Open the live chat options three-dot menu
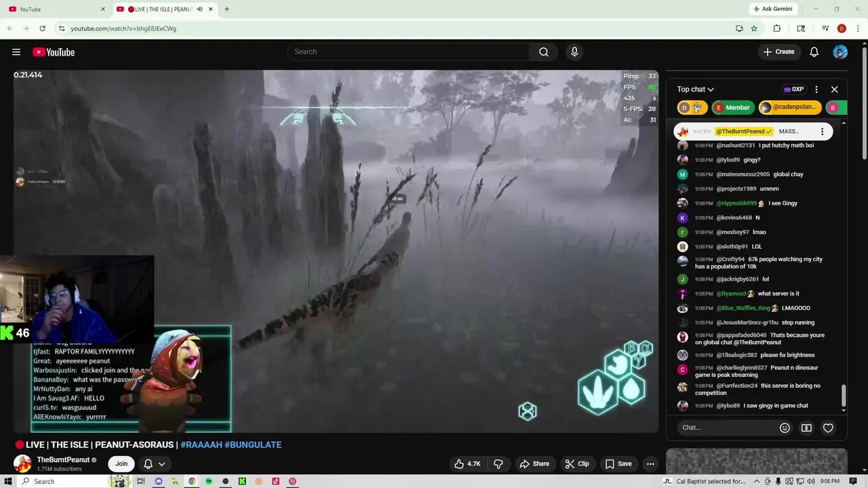This screenshot has height=488, width=868. [x=816, y=89]
